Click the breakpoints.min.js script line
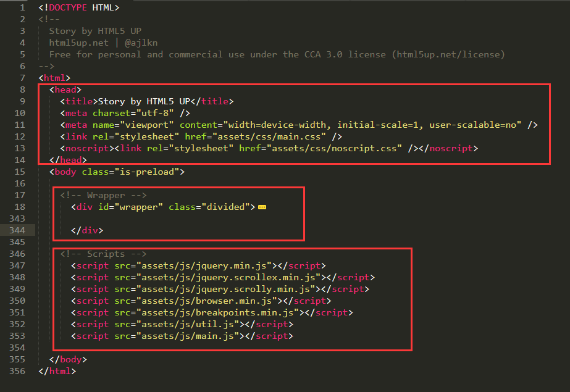The width and height of the screenshot is (570, 392). tap(212, 312)
